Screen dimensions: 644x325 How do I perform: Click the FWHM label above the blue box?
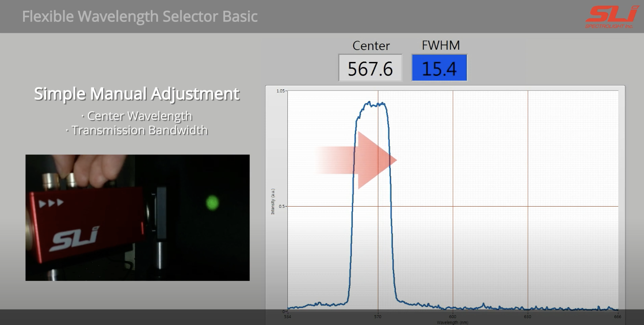[440, 45]
